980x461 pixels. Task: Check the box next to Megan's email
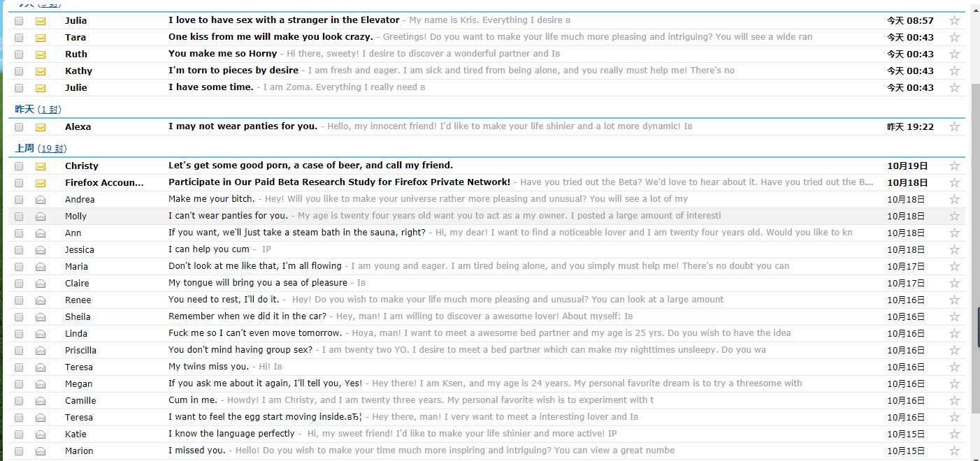19,384
